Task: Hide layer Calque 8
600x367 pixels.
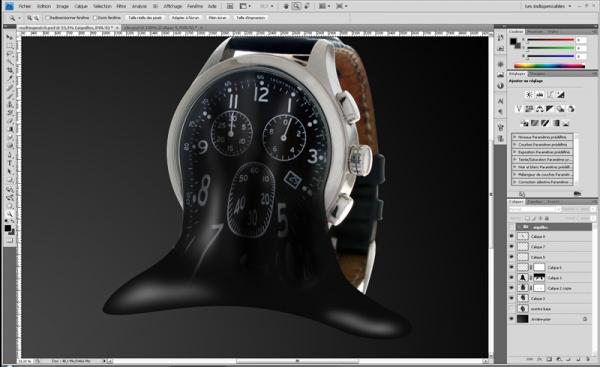Action: click(511, 237)
